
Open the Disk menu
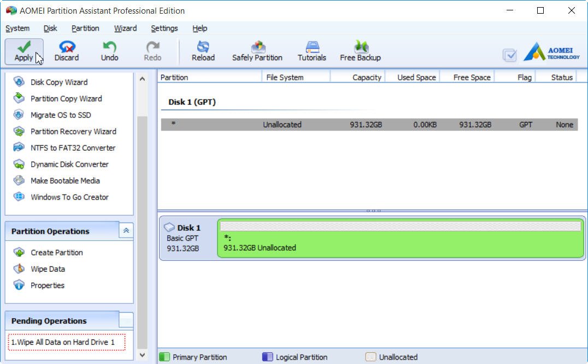click(50, 28)
